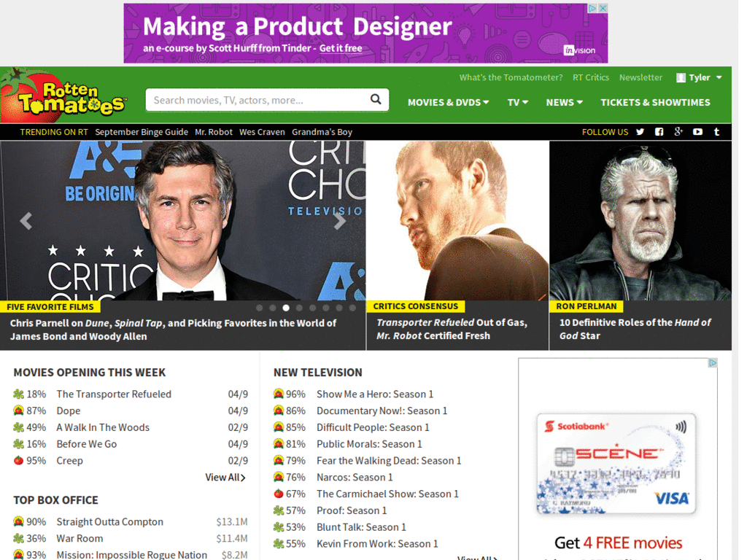This screenshot has width=747, height=560.
Task: Expand the Movies & DVDs menu
Action: pyautogui.click(x=449, y=102)
